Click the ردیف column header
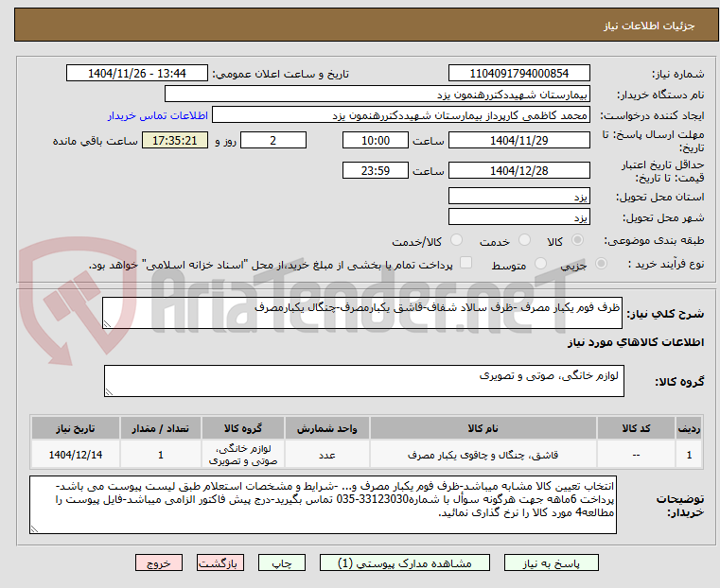 [689, 428]
